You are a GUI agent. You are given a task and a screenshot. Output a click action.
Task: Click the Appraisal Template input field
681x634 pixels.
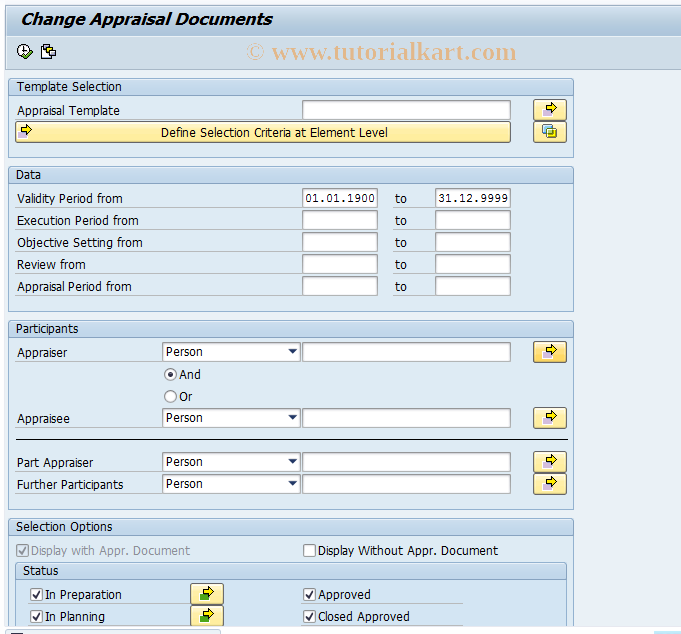tap(406, 110)
